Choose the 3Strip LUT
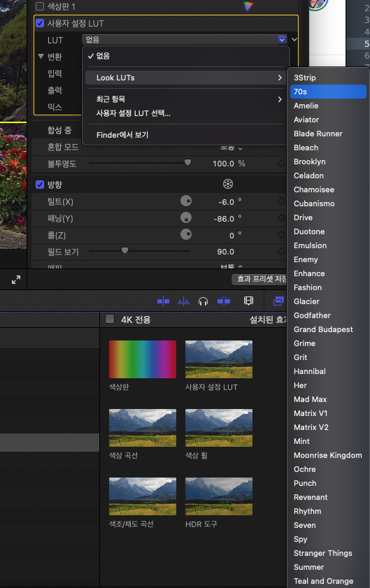Image resolution: width=370 pixels, height=588 pixels. pyautogui.click(x=328, y=78)
